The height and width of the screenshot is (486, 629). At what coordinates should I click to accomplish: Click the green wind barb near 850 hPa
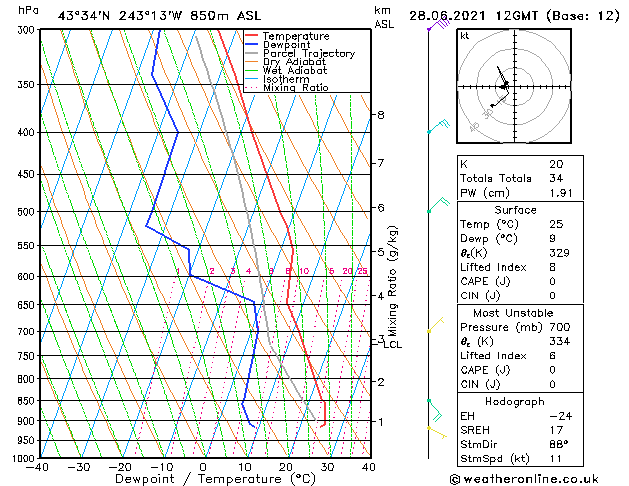click(x=435, y=410)
